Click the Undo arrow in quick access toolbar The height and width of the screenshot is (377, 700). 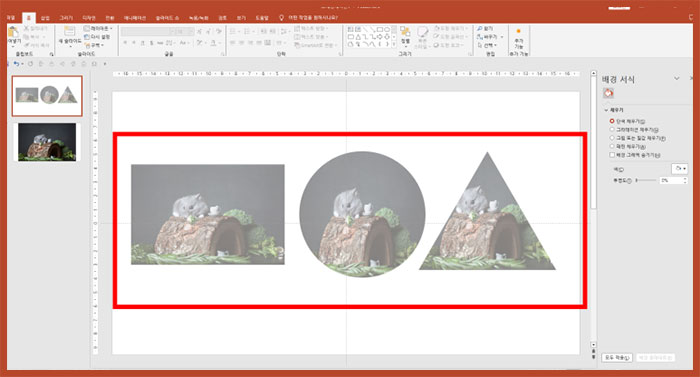[16, 64]
